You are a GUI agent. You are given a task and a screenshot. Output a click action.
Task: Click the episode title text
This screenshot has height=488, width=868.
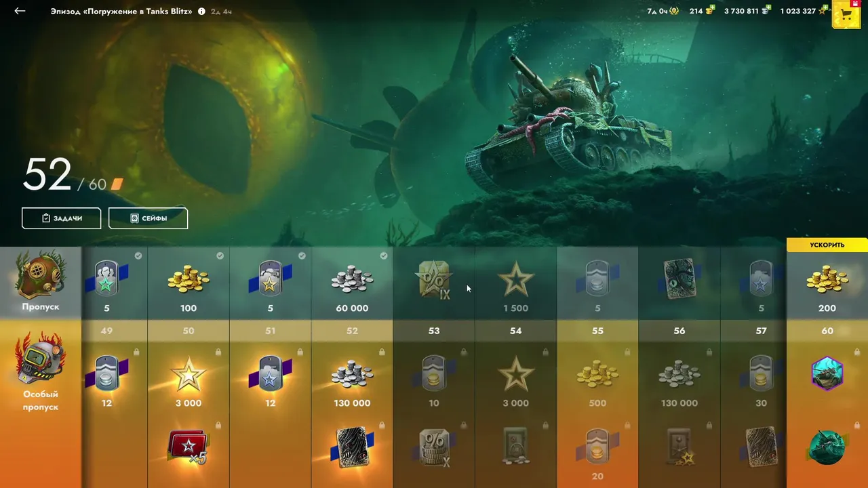[x=121, y=12]
